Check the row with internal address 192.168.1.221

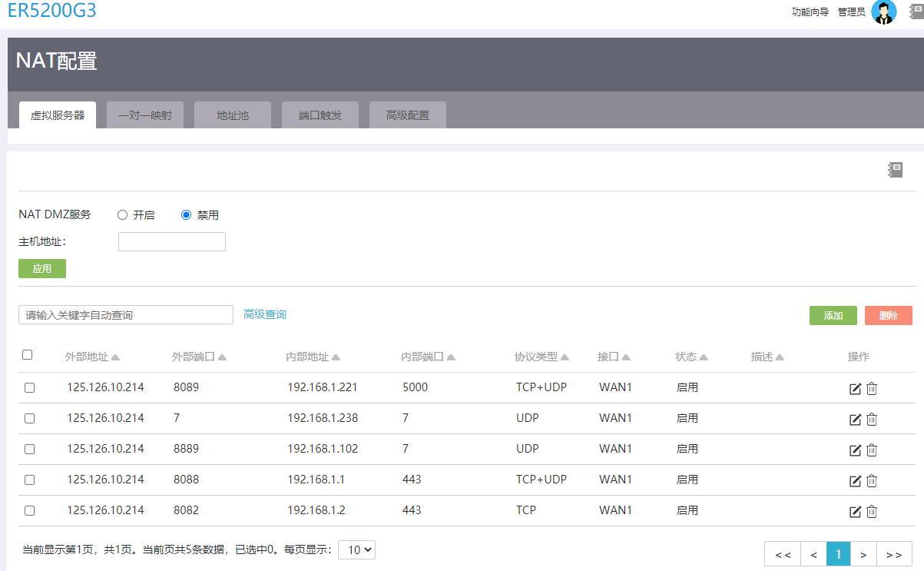(29, 388)
